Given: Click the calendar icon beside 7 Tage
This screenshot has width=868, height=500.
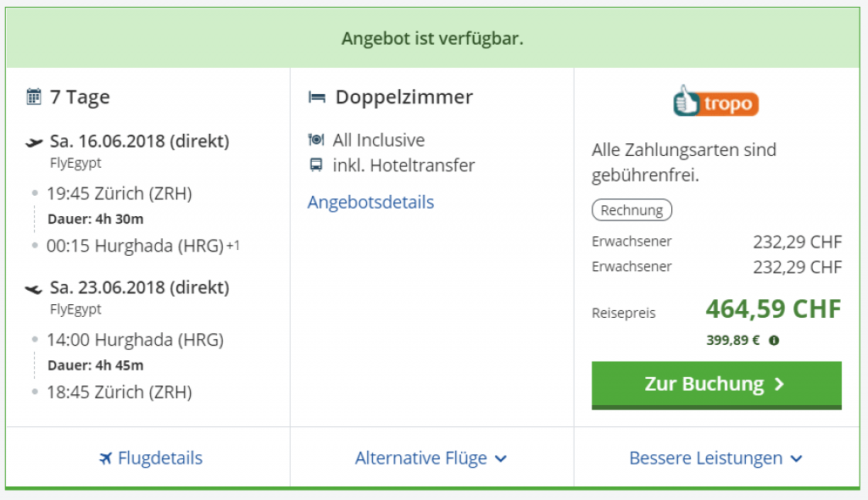Looking at the screenshot, I should (x=34, y=97).
